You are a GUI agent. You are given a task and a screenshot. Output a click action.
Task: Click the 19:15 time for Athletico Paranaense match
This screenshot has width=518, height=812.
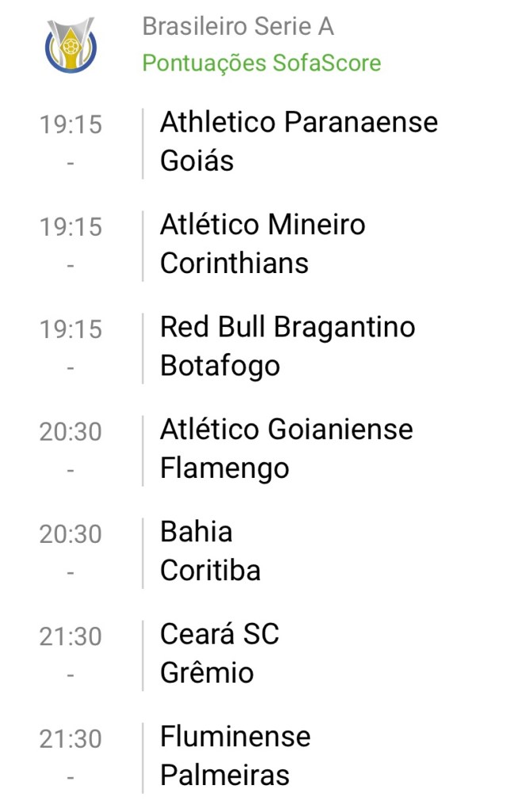(71, 125)
